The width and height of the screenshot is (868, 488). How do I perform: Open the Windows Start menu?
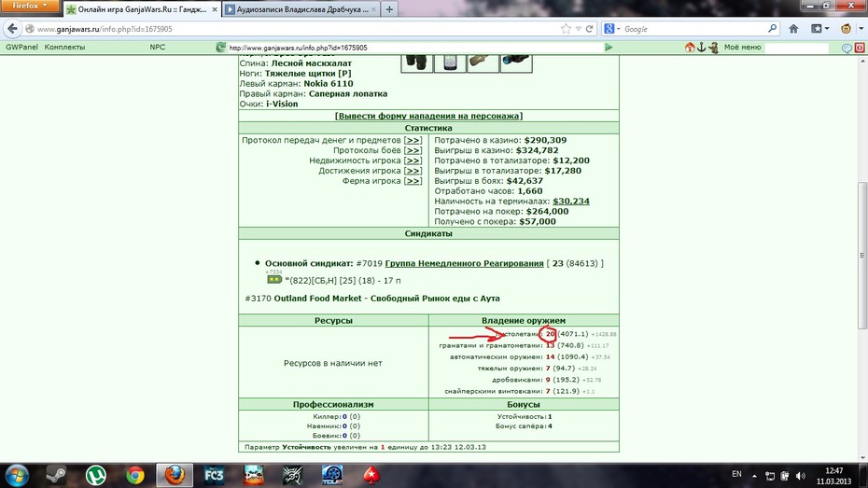(x=17, y=475)
